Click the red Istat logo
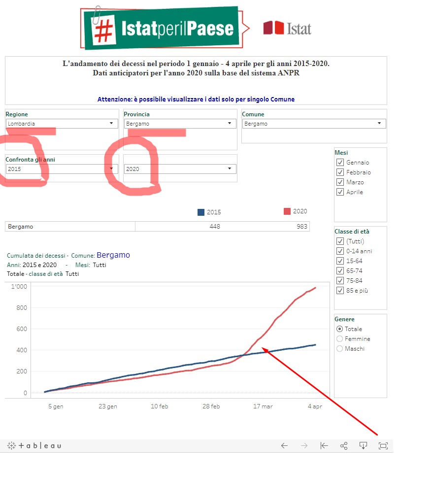 [x=287, y=28]
